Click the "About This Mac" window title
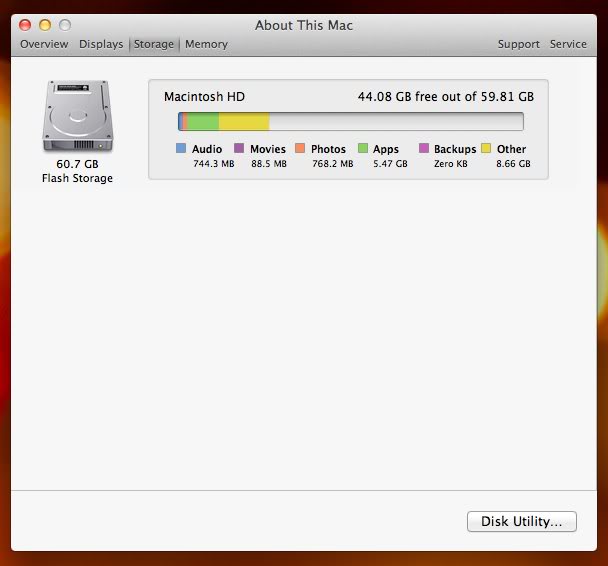 tap(304, 25)
